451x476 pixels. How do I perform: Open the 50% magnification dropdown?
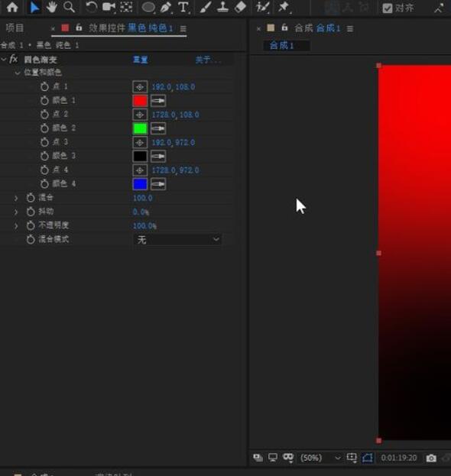pyautogui.click(x=320, y=458)
